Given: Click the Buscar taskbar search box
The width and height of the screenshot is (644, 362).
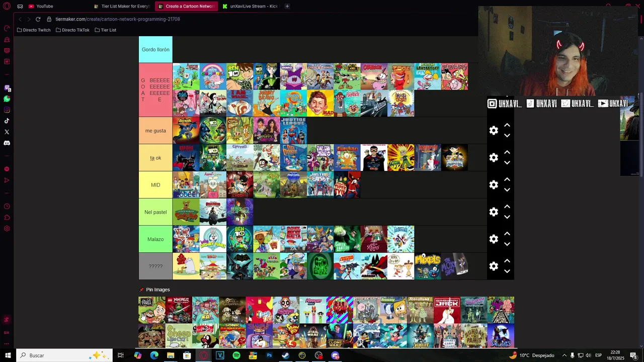Looking at the screenshot, I should [x=64, y=355].
